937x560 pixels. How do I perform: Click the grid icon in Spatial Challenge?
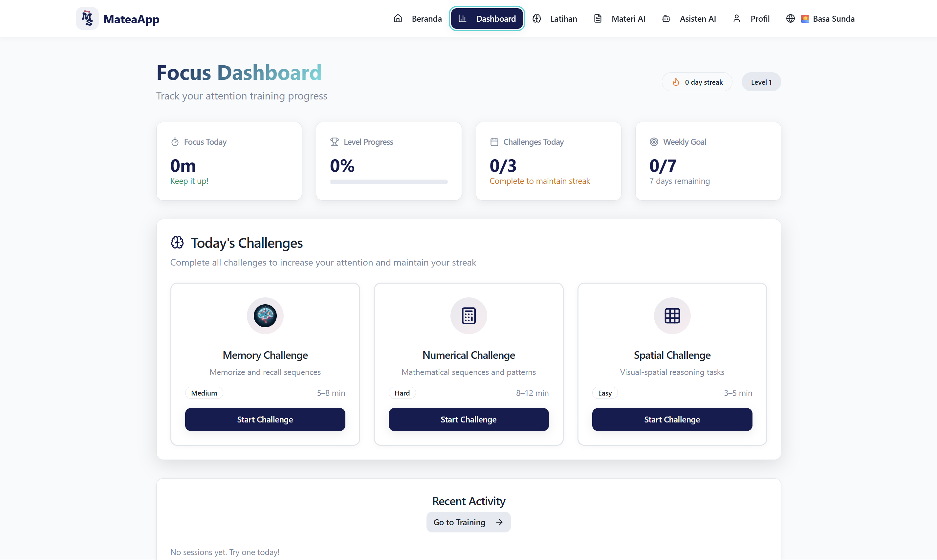pos(672,315)
